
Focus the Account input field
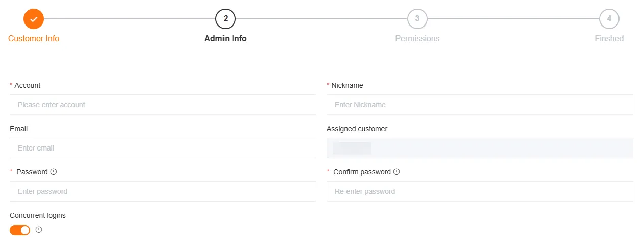(x=163, y=105)
